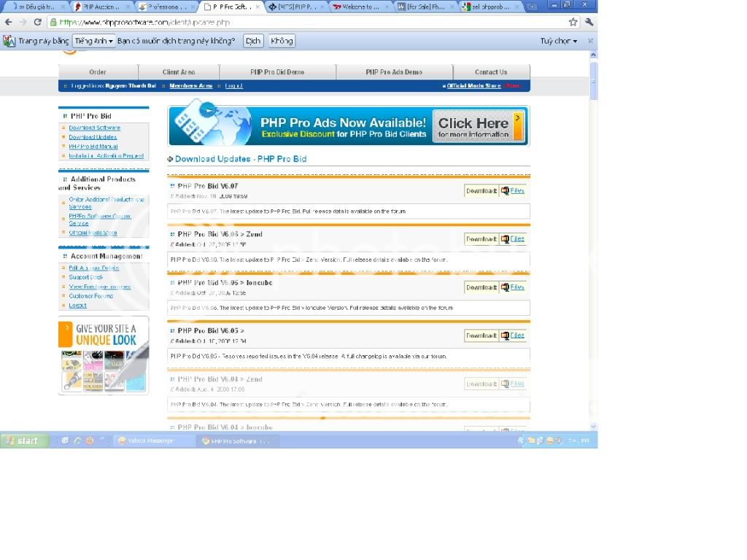Open new tab with plus button
747x560 pixels.
tap(532, 7)
